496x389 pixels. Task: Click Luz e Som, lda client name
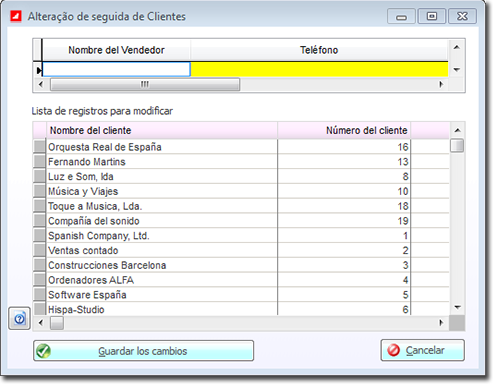81,176
